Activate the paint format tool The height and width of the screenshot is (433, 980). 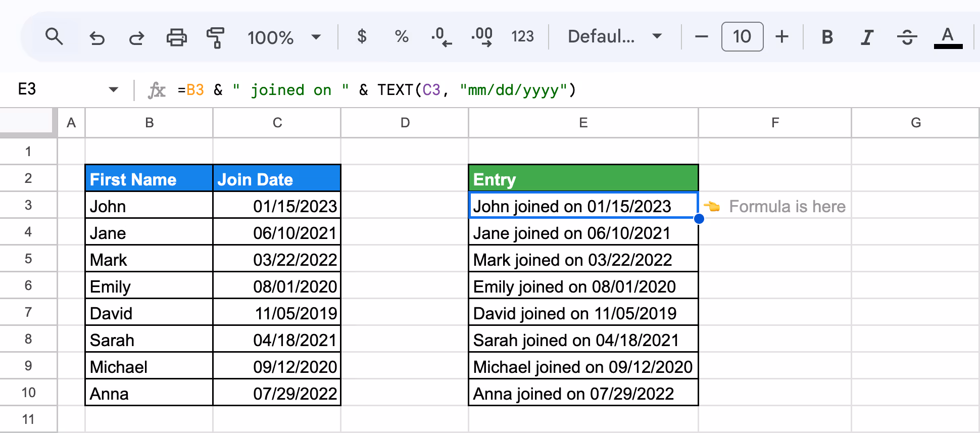tap(216, 37)
